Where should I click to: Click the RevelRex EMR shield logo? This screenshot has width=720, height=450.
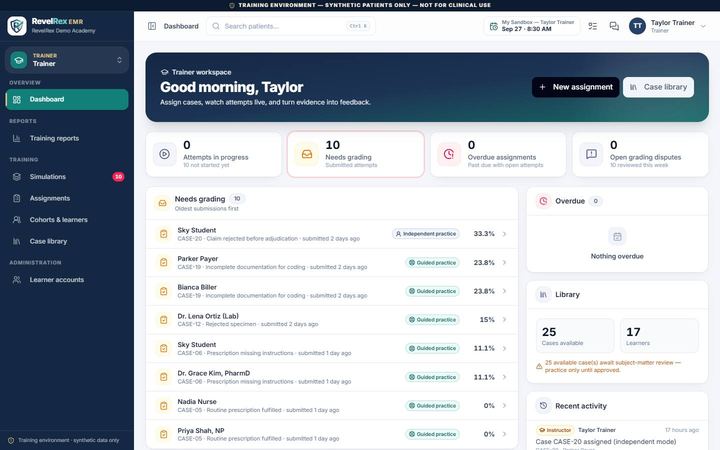(x=17, y=26)
